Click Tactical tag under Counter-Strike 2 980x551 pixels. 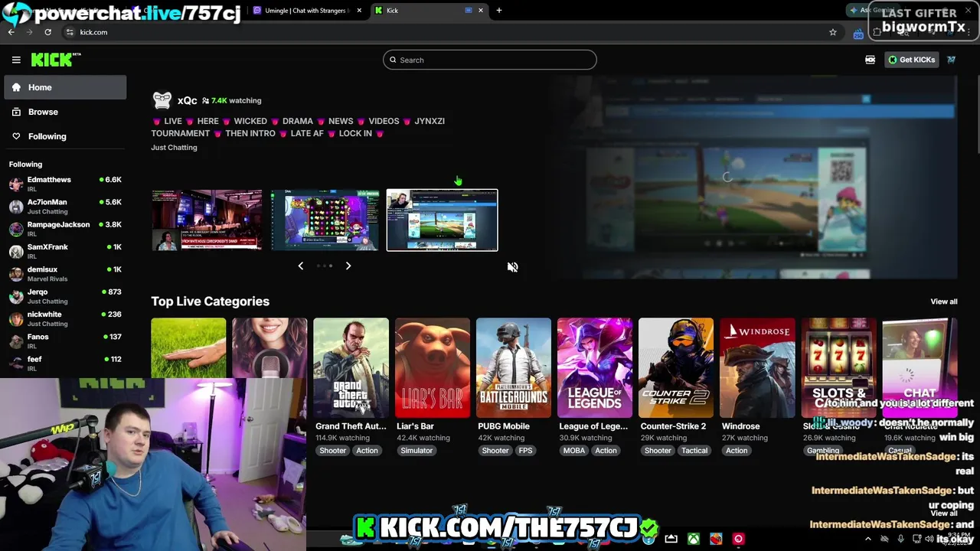point(694,451)
